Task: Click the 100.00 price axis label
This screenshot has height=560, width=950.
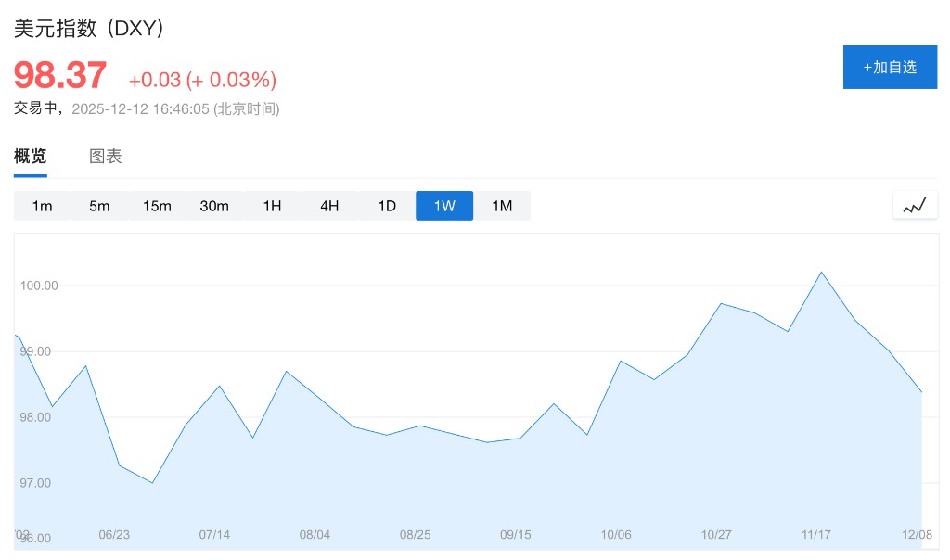Action: [39, 286]
